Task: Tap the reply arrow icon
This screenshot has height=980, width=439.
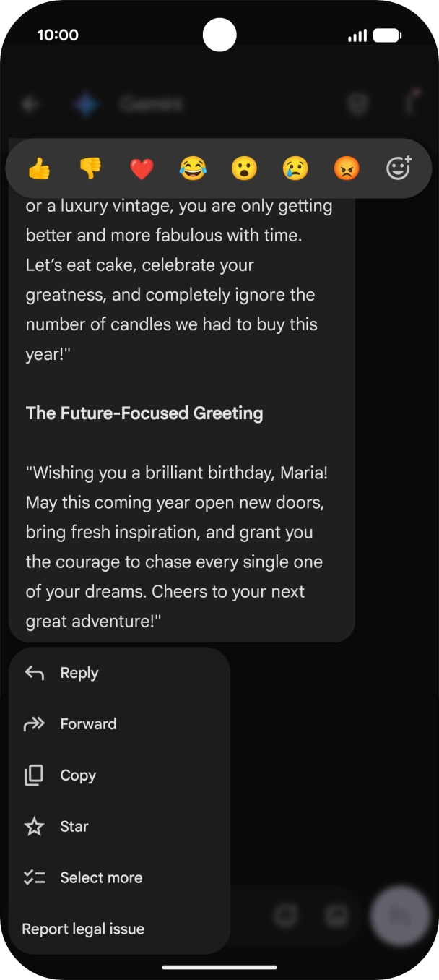Action: (35, 673)
